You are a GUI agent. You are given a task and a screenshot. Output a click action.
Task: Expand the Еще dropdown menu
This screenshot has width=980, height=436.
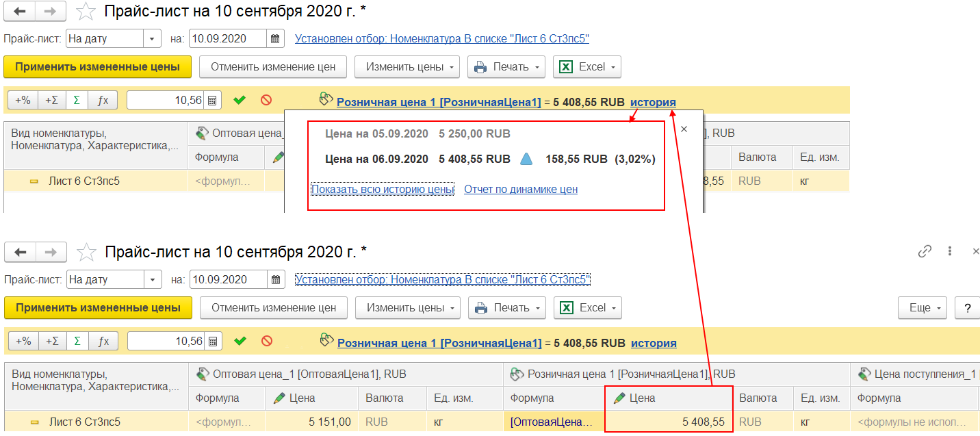click(922, 308)
